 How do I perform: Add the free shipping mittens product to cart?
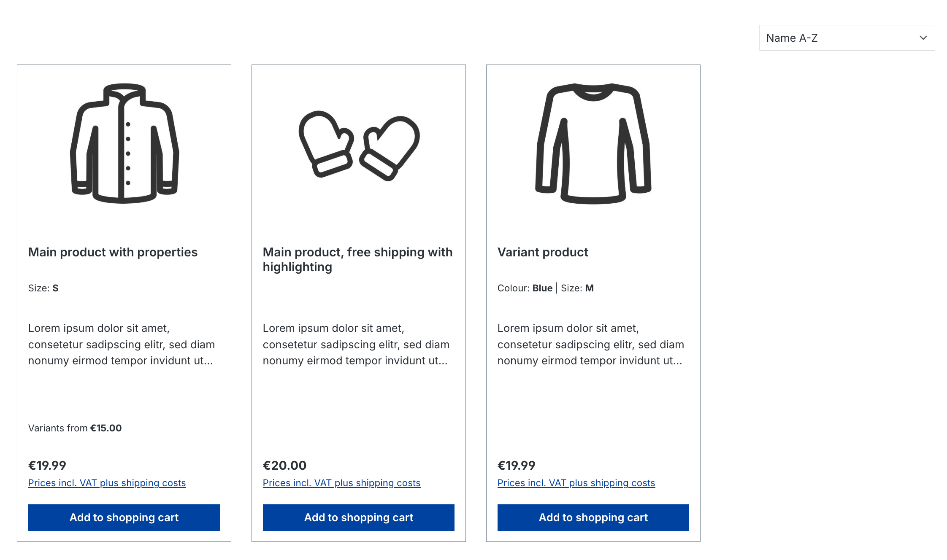tap(359, 517)
